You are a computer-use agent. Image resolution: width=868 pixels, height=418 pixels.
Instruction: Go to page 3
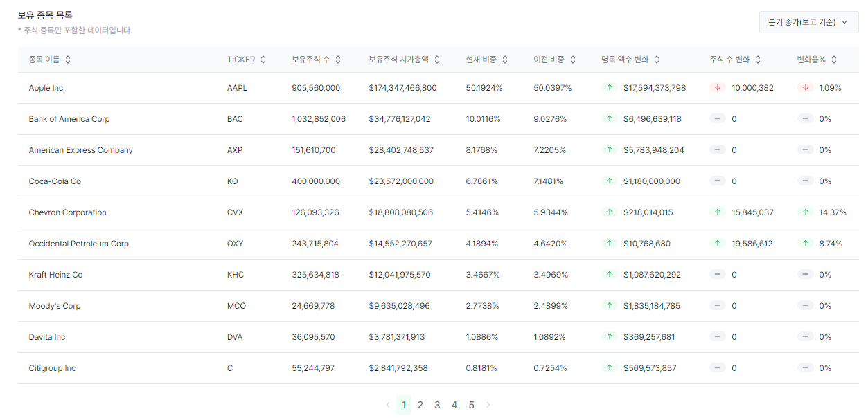pyautogui.click(x=437, y=405)
